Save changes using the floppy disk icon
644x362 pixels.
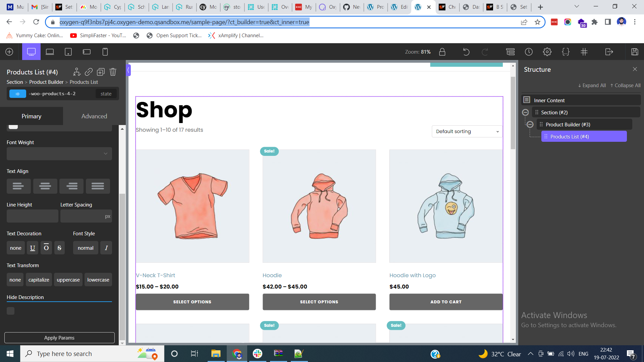coord(635,52)
